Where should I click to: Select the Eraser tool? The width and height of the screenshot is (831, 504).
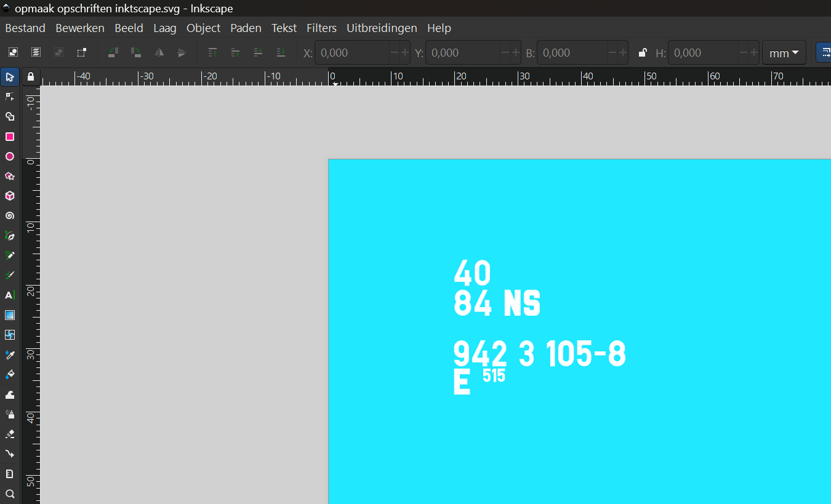(x=10, y=434)
